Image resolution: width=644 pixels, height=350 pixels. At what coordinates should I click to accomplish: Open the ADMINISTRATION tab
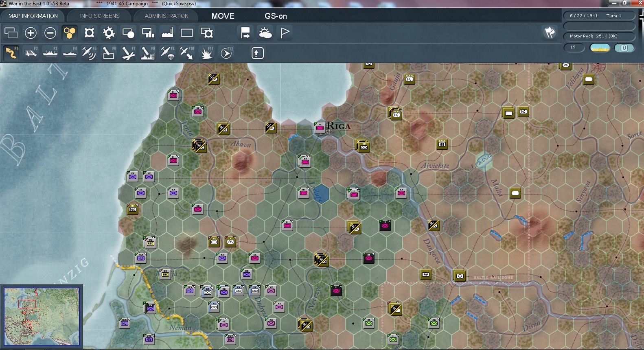[x=166, y=16]
